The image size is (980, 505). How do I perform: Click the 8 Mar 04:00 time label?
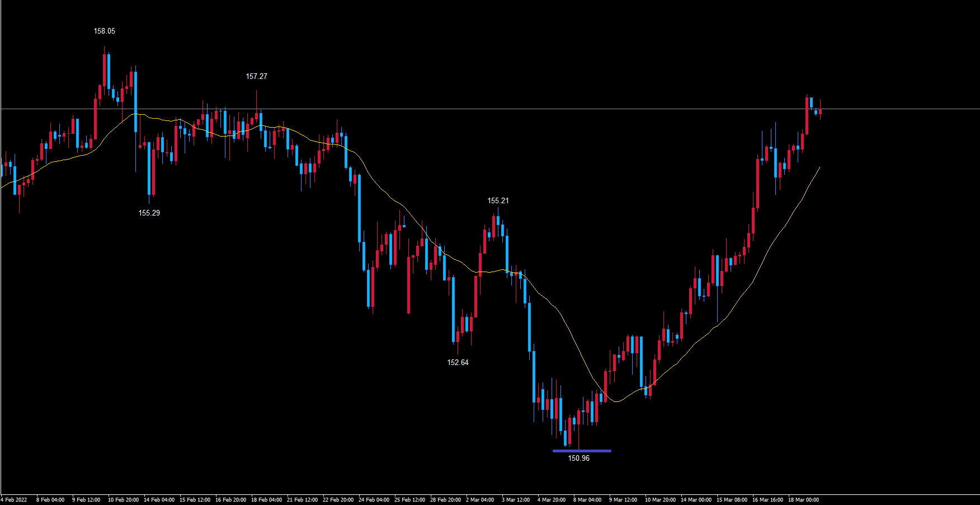tap(587, 500)
